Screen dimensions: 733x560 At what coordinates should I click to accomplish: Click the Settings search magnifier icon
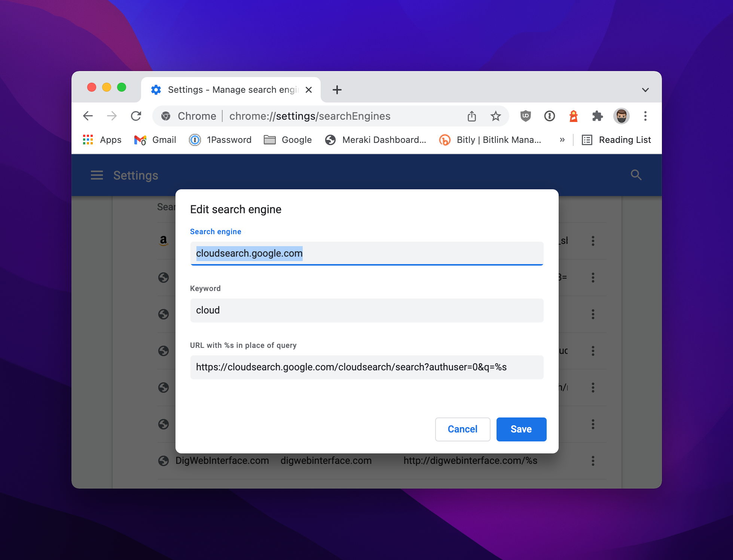(x=636, y=175)
